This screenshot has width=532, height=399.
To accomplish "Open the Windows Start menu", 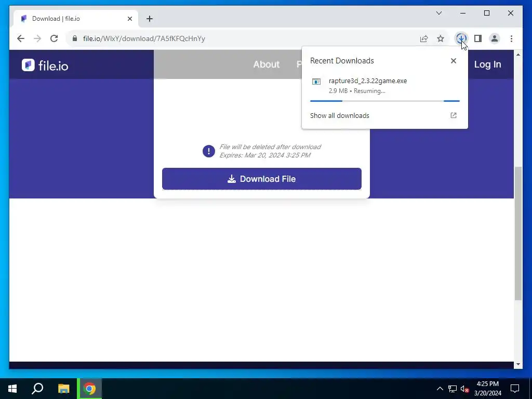I will [12, 389].
